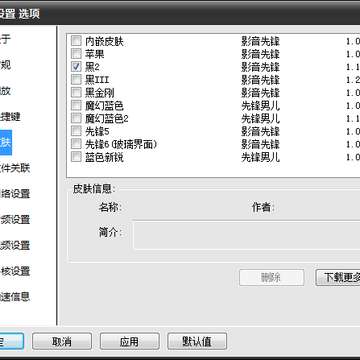
Task: Select the 先锋5 skin name
Action: coord(97,131)
